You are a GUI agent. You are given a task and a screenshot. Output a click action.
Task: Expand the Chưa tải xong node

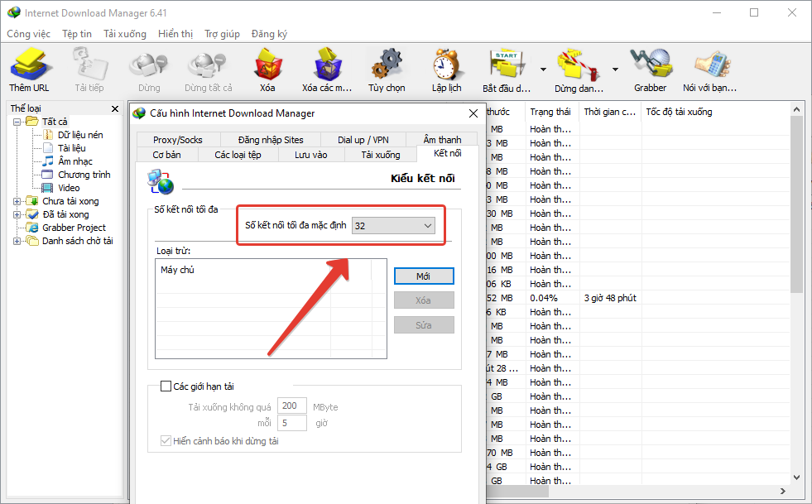point(17,201)
